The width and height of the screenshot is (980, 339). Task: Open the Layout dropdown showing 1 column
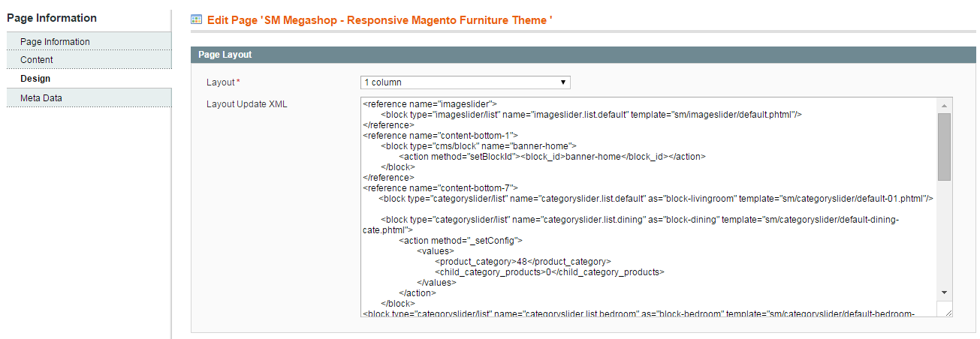[x=465, y=82]
